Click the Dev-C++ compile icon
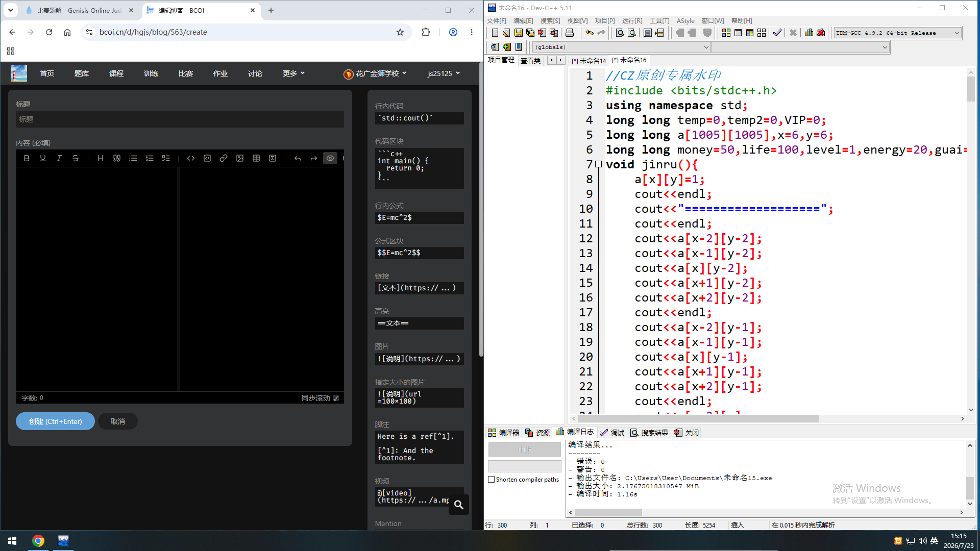980x551 pixels. point(726,33)
